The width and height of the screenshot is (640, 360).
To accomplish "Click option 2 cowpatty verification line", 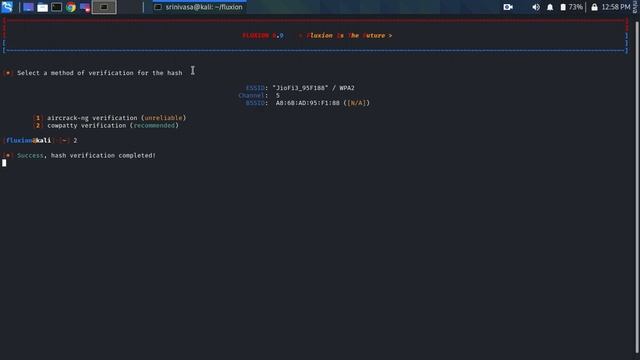I will [106, 125].
